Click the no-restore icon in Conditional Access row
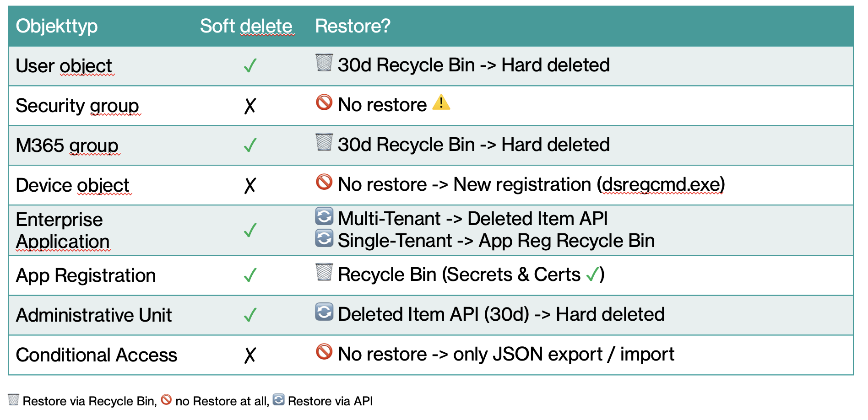Image resolution: width=868 pixels, height=420 pixels. click(x=324, y=352)
